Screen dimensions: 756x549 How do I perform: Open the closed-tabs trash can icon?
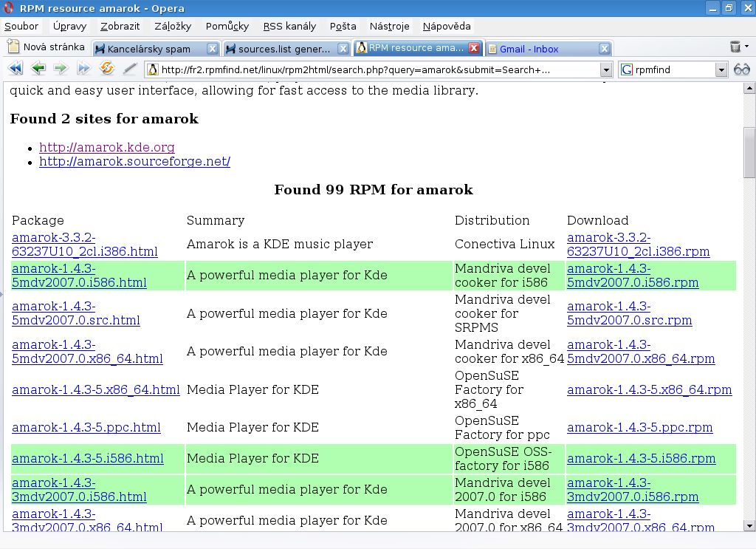(735, 47)
